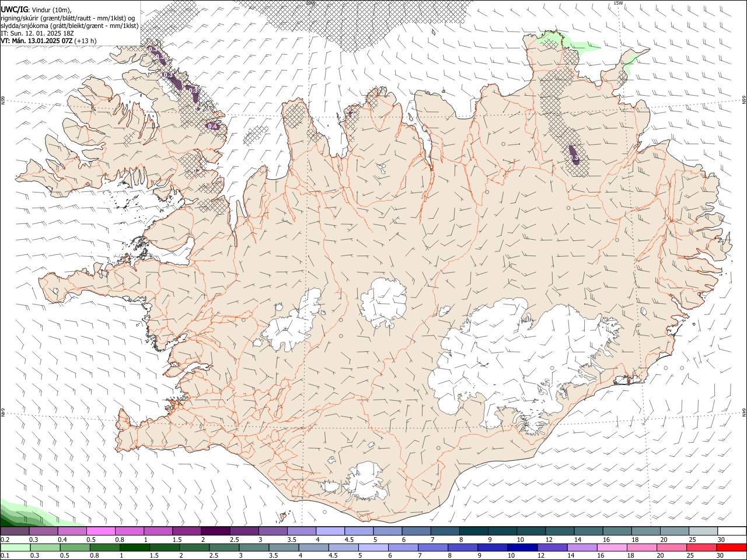Click the 'rigning/skúrir' legend description line

tap(68, 18)
